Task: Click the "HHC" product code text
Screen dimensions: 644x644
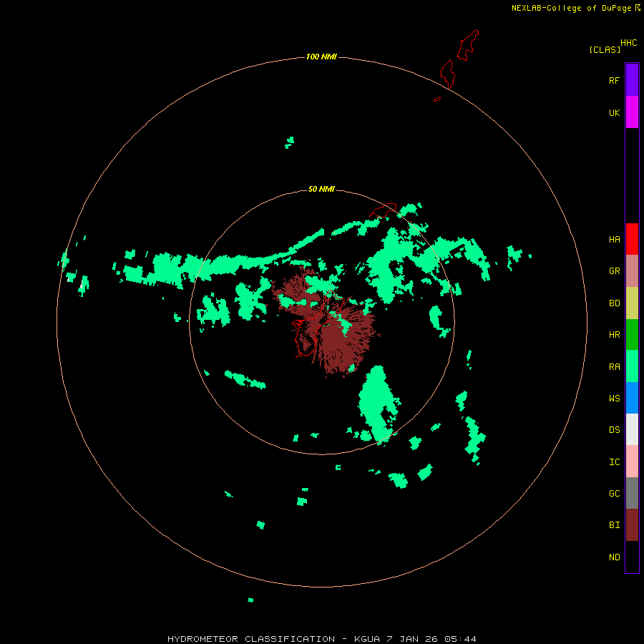Action: click(629, 42)
